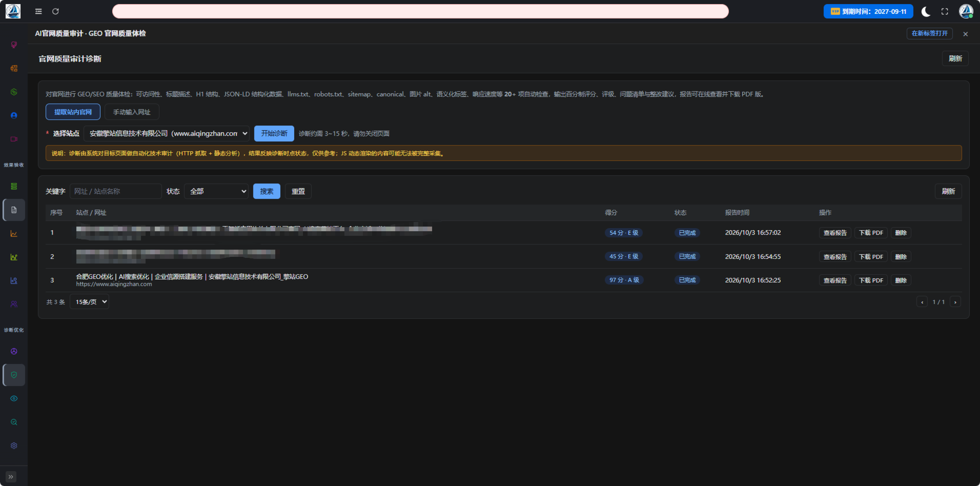
Task: Open the shield audit sidebar icon
Action: tap(14, 375)
